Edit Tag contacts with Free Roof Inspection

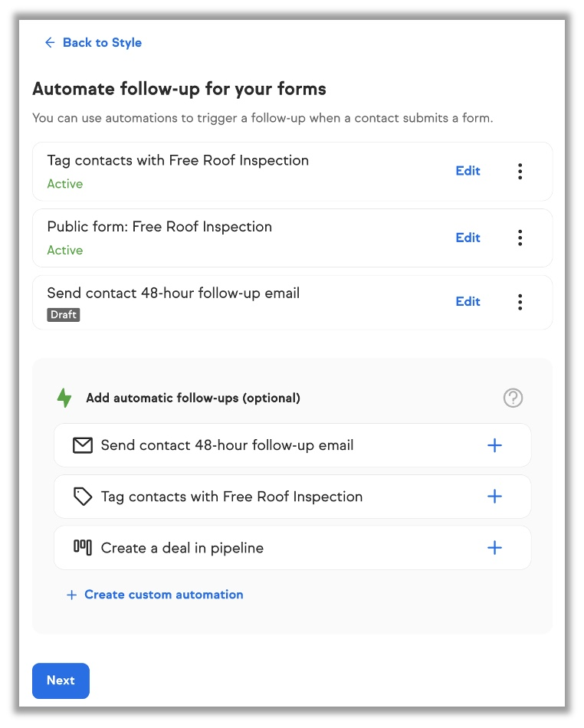(x=468, y=171)
